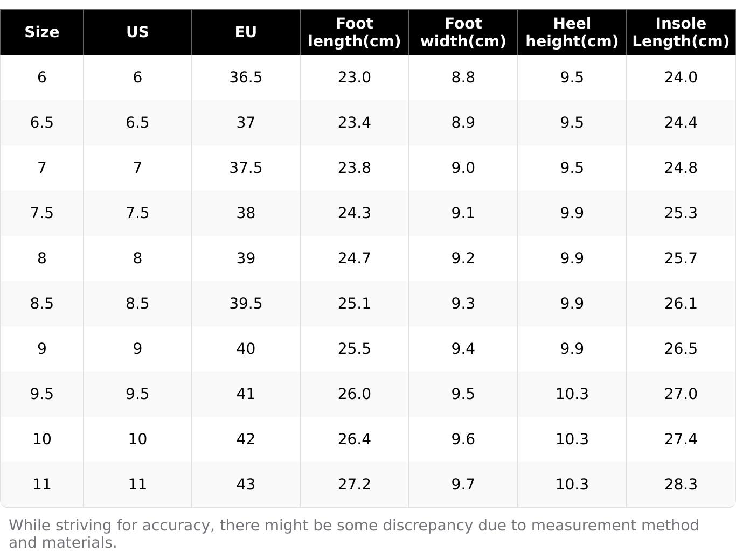Image resolution: width=736 pixels, height=560 pixels.
Task: Click the Heel height(cm) header
Action: [572, 32]
